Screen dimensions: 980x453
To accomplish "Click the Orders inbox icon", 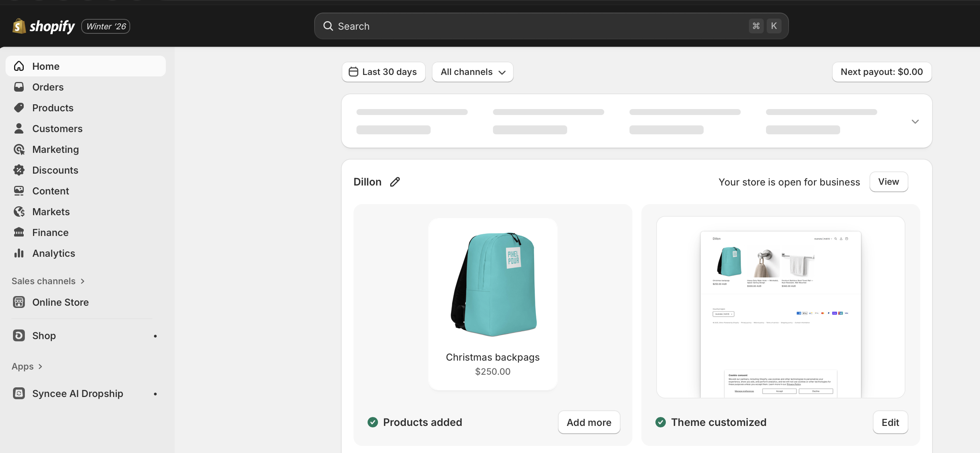I will click(x=19, y=87).
